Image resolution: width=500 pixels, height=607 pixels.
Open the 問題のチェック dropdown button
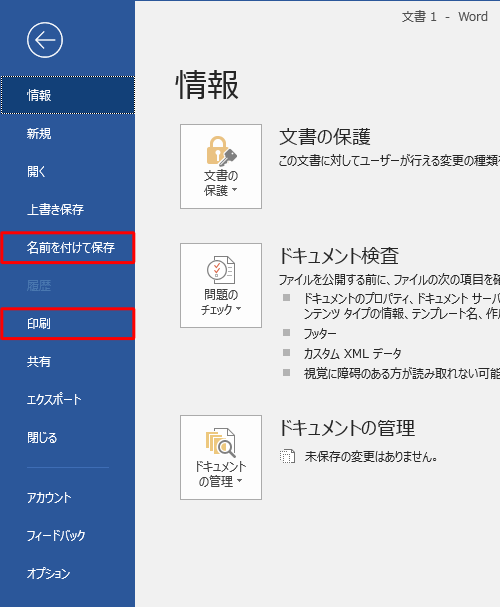point(221,285)
